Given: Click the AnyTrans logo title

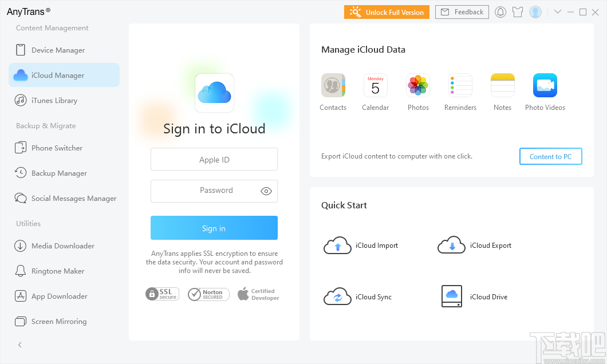Looking at the screenshot, I should tap(29, 11).
